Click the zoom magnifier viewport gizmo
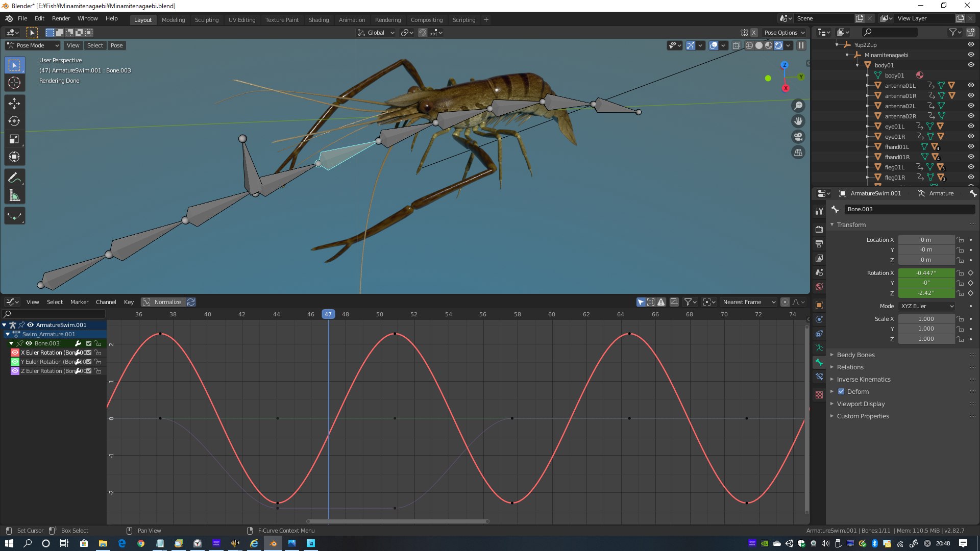This screenshot has width=980, height=551. coord(798,106)
